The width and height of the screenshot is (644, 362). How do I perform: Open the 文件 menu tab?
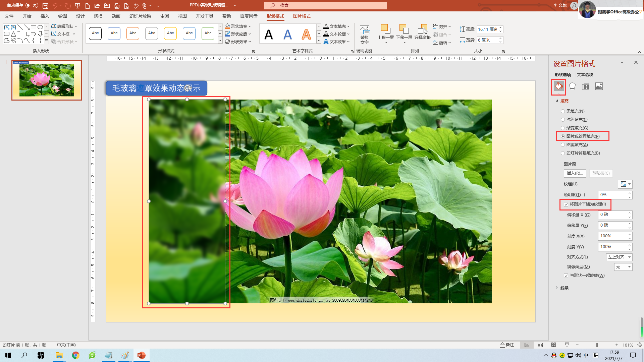(x=9, y=16)
